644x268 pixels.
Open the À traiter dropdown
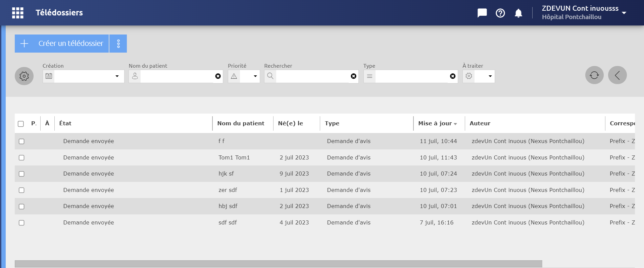pyautogui.click(x=490, y=76)
